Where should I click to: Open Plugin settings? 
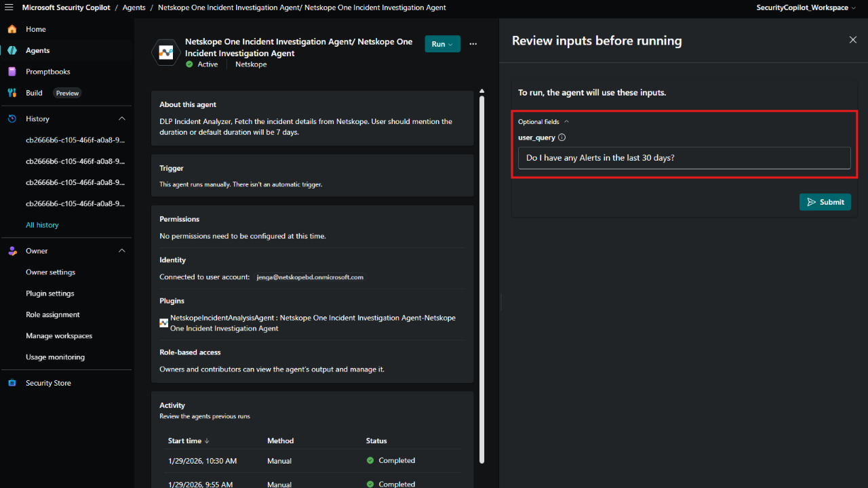click(50, 293)
